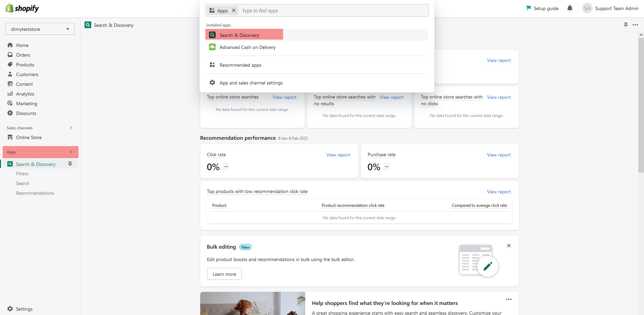Select Recommended apps in dropdown
Screen dimensions: 644x315
(x=240, y=65)
